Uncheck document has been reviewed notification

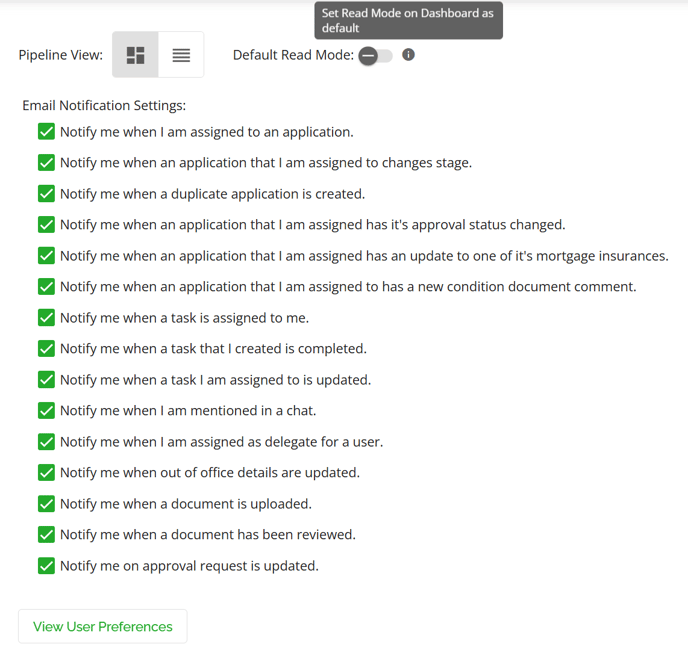(x=47, y=535)
